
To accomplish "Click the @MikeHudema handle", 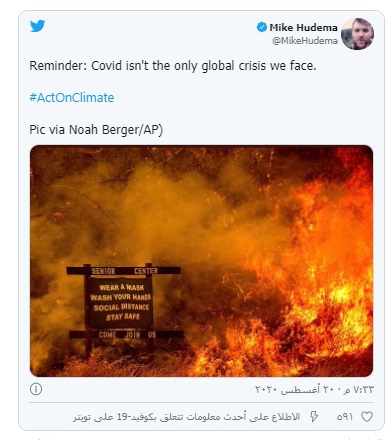I will [x=305, y=41].
